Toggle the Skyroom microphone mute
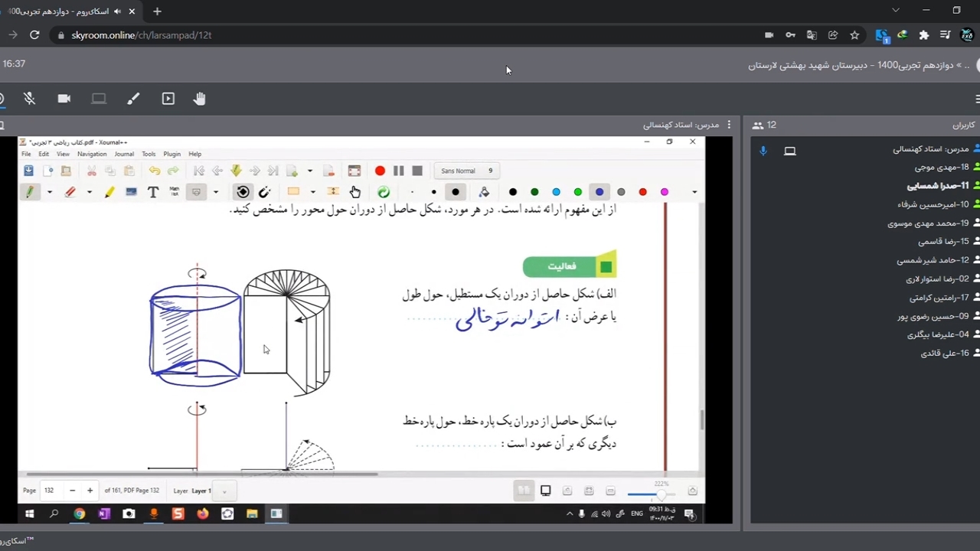 click(29, 99)
